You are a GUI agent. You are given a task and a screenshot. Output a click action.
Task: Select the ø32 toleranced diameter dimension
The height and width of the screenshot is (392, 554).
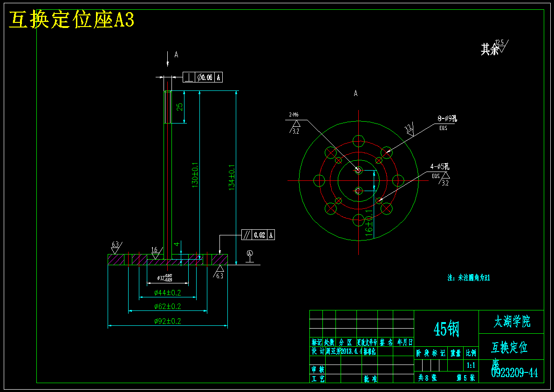tap(164, 278)
